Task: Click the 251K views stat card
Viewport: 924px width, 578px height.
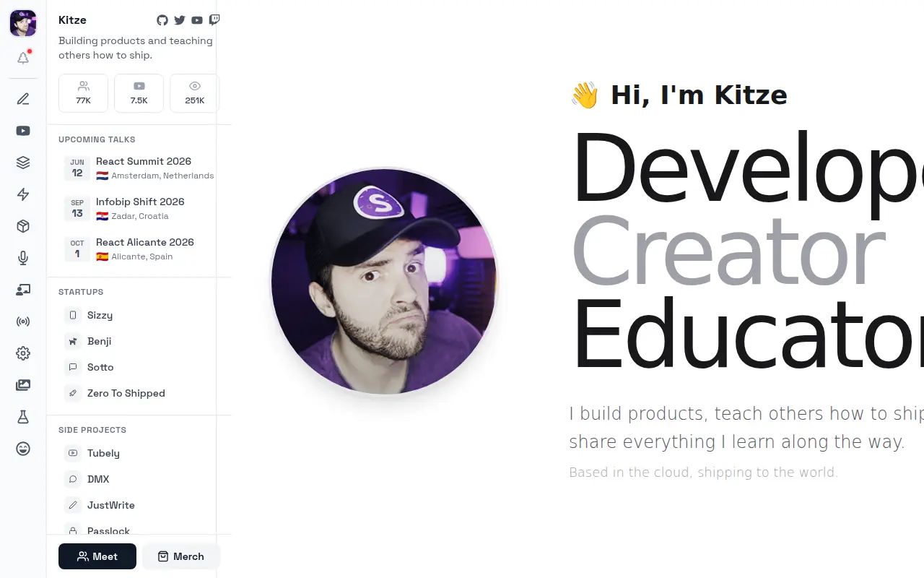Action: tap(194, 93)
